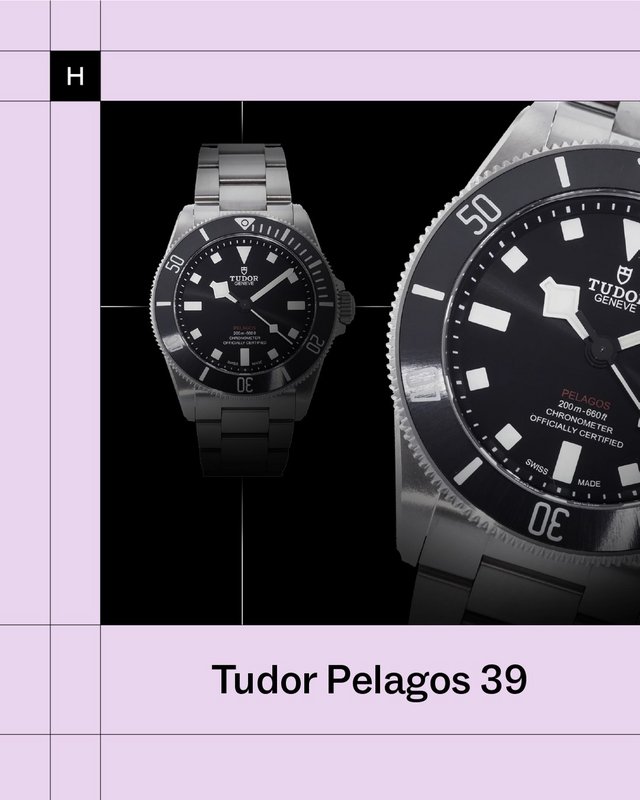Viewport: 640px width, 800px height.
Task: Click the red PELAGOS text on large dial
Action: (x=586, y=398)
